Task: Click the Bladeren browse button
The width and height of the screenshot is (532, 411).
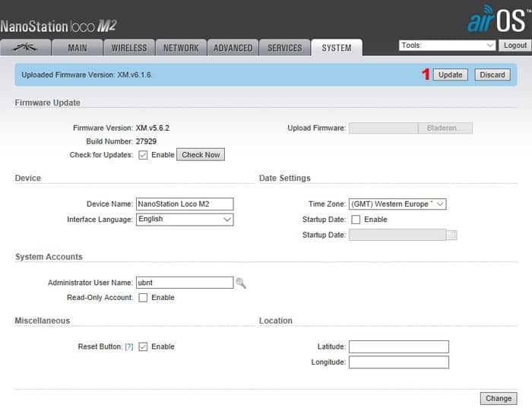Action: [445, 128]
